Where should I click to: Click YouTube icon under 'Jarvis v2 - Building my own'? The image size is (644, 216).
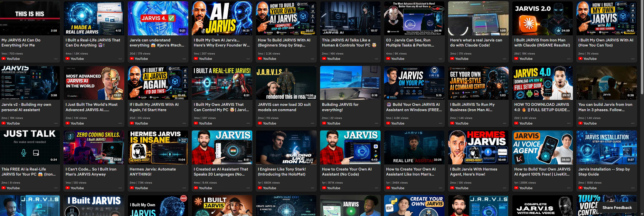(4, 123)
